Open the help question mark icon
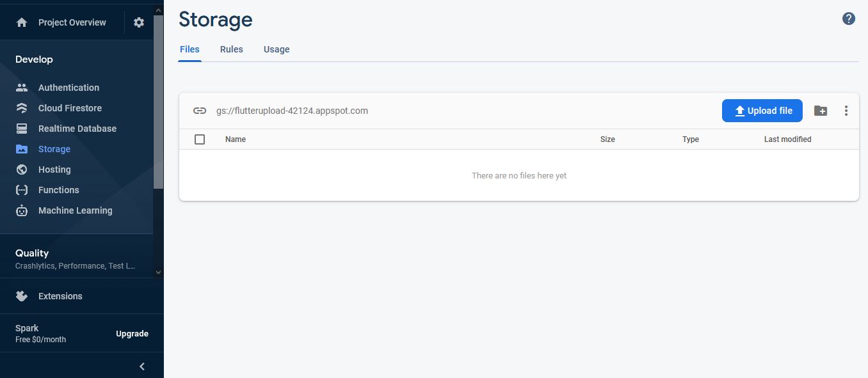Viewport: 868px width, 378px height. [849, 19]
